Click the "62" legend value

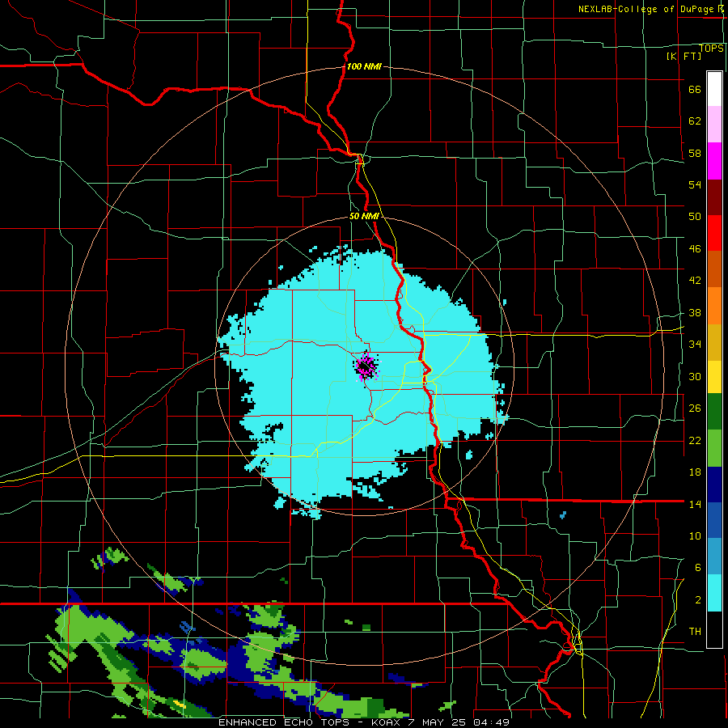pyautogui.click(x=695, y=121)
